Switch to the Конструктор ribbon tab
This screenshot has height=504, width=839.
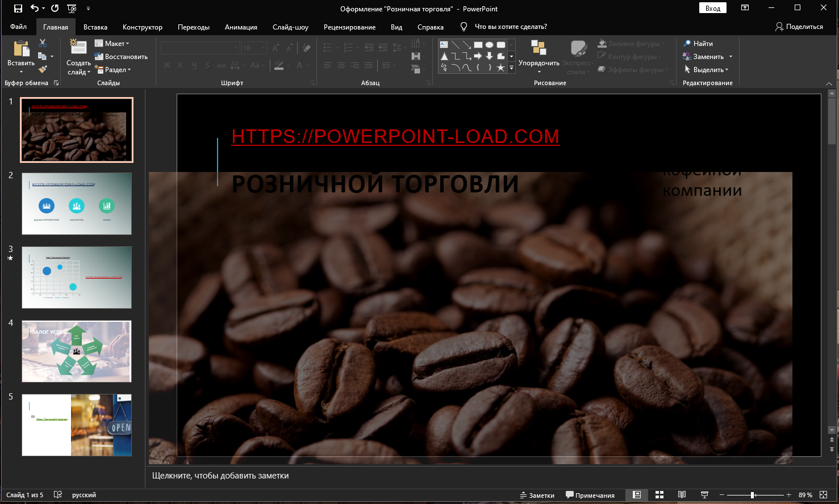pos(141,27)
